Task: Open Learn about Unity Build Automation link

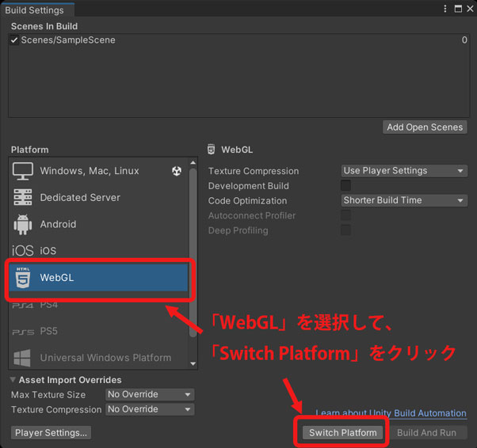Action: (x=391, y=413)
